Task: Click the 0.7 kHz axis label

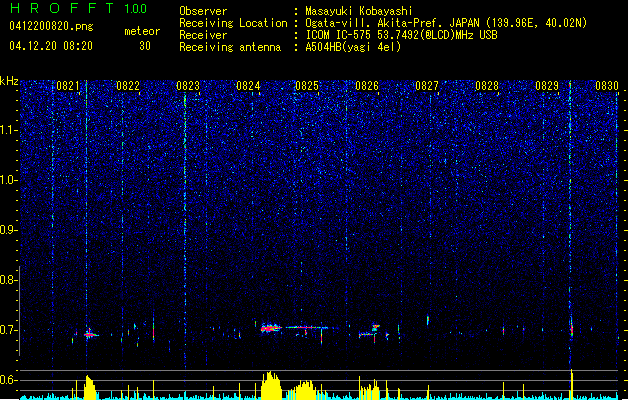Action: tap(8, 330)
